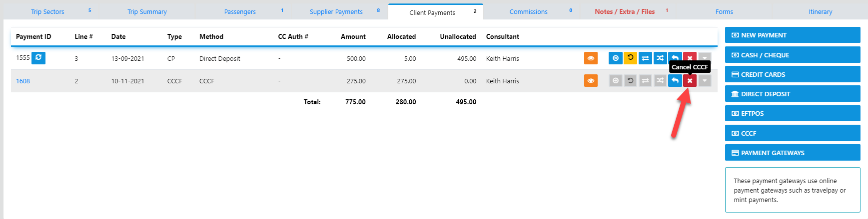Open the Notes / Extra / Files tab

coord(625,11)
